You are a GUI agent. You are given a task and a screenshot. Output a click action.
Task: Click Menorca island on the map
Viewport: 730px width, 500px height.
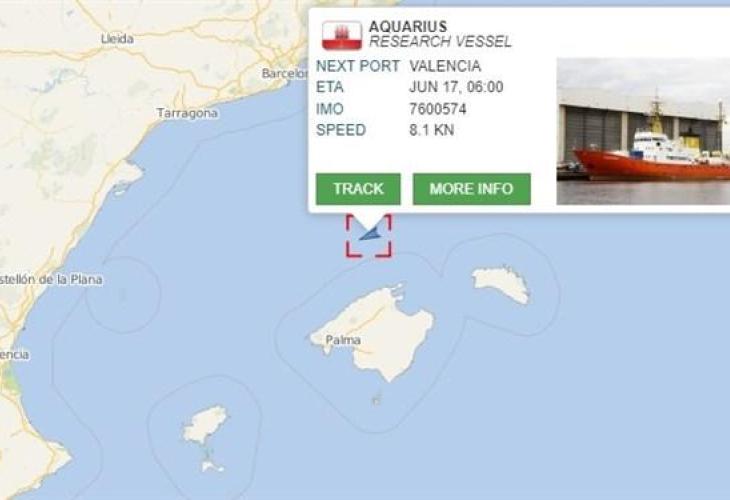[x=501, y=284]
